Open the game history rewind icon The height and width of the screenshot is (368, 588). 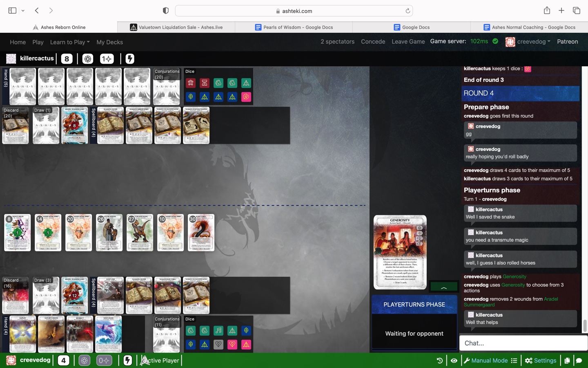(440, 360)
